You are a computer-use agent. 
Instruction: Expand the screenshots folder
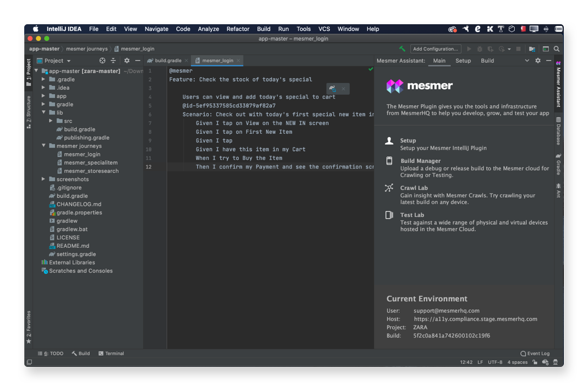43,179
